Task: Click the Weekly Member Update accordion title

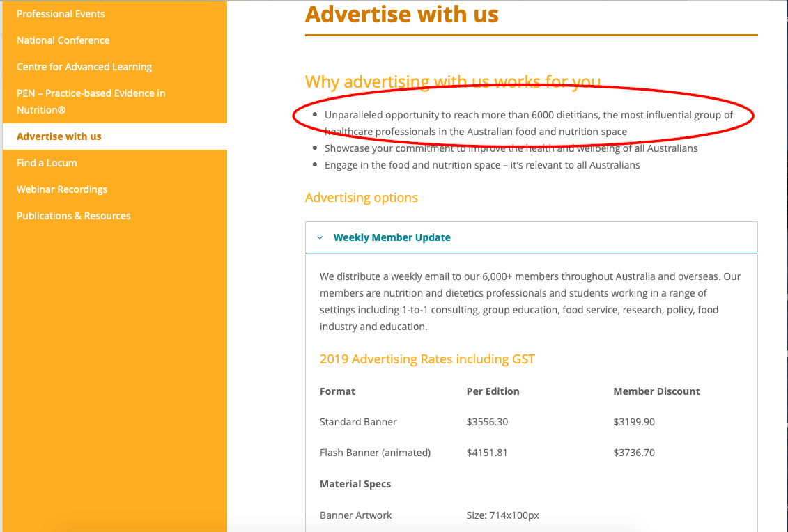Action: pos(392,237)
